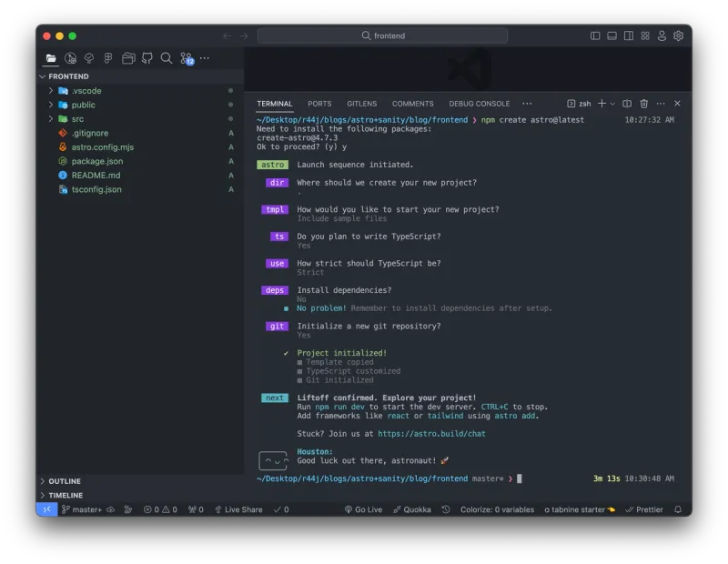The width and height of the screenshot is (728, 564).
Task: Open the astro.build/chat link
Action: pos(431,434)
